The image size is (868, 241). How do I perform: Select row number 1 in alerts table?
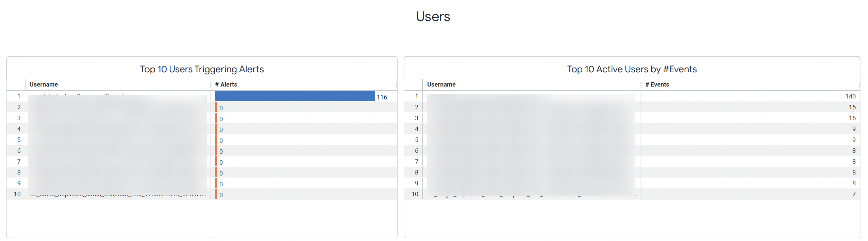click(19, 96)
